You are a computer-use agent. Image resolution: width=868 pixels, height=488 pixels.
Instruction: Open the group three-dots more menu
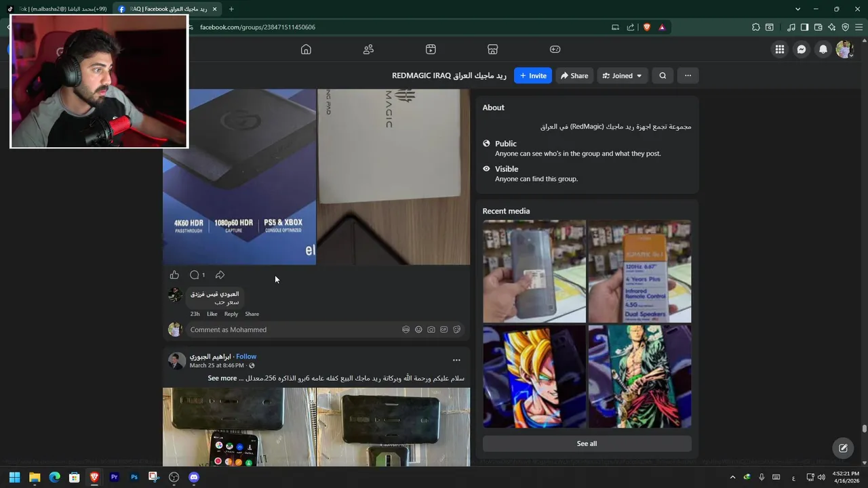click(688, 76)
